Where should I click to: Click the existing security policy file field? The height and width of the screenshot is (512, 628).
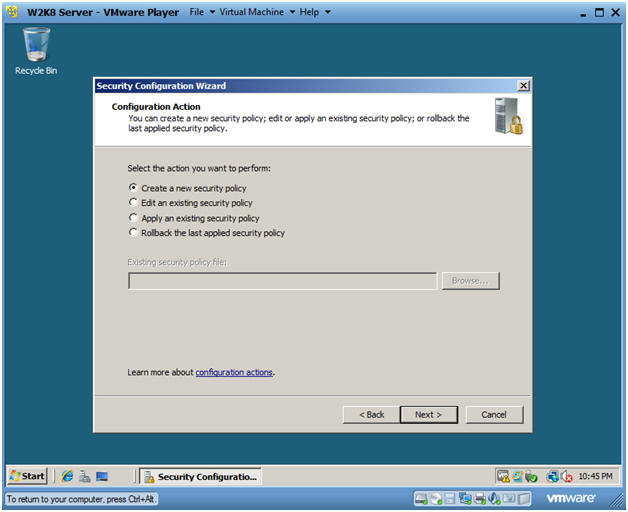tap(282, 281)
